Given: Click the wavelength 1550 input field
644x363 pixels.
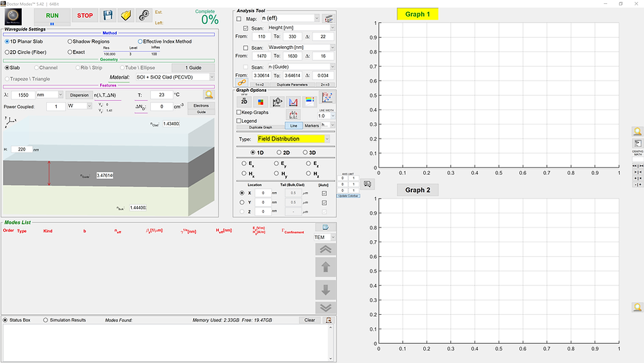Looking at the screenshot, I should 23,95.
